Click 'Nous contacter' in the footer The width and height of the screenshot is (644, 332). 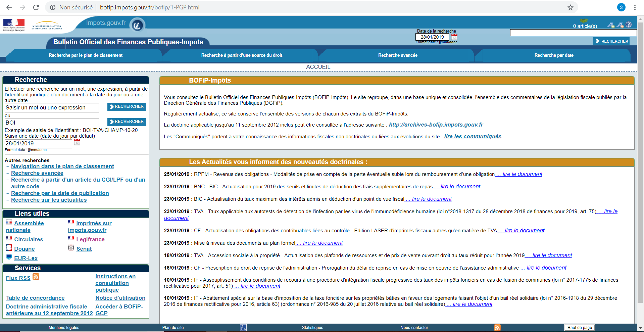[x=414, y=328]
